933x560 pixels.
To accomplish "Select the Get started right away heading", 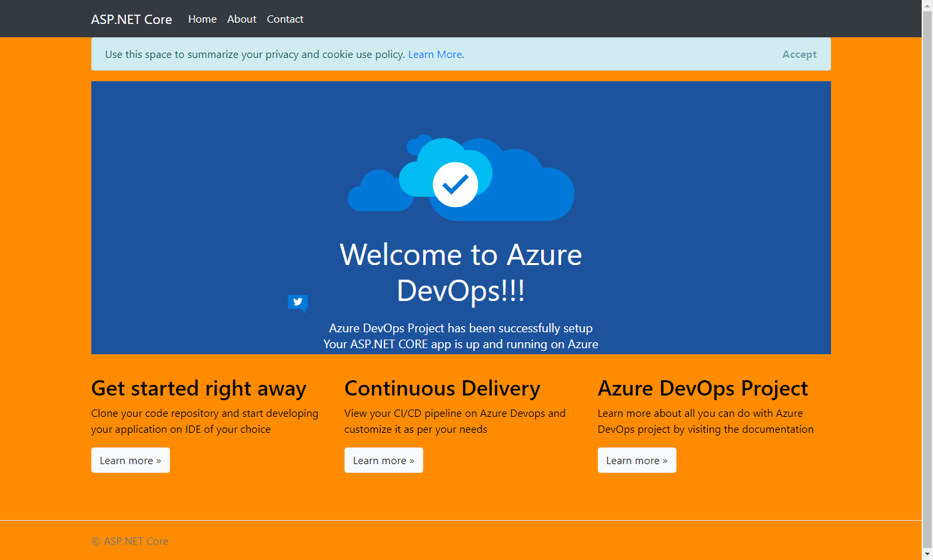I will [199, 388].
